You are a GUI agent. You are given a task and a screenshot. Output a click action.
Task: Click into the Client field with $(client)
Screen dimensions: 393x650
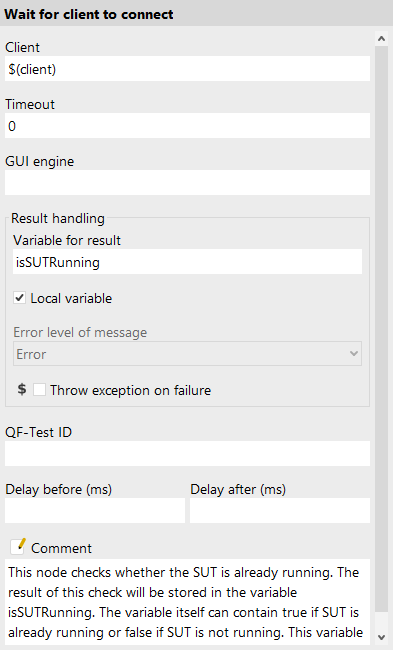[187, 69]
